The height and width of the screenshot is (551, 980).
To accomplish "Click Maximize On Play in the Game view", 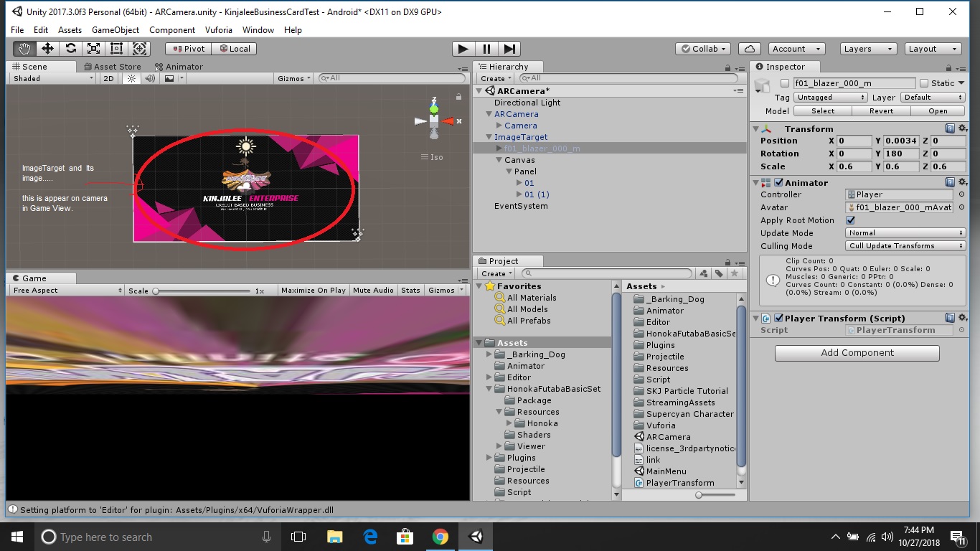I will (314, 290).
